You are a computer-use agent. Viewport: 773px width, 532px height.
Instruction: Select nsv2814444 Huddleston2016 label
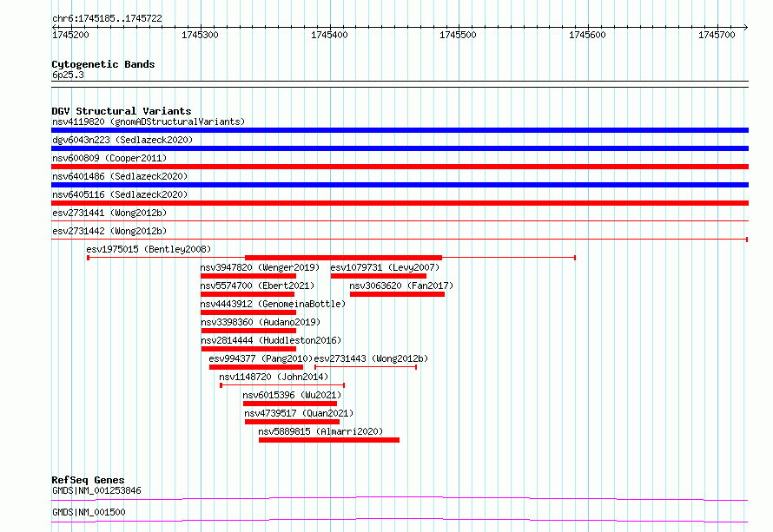coord(271,340)
